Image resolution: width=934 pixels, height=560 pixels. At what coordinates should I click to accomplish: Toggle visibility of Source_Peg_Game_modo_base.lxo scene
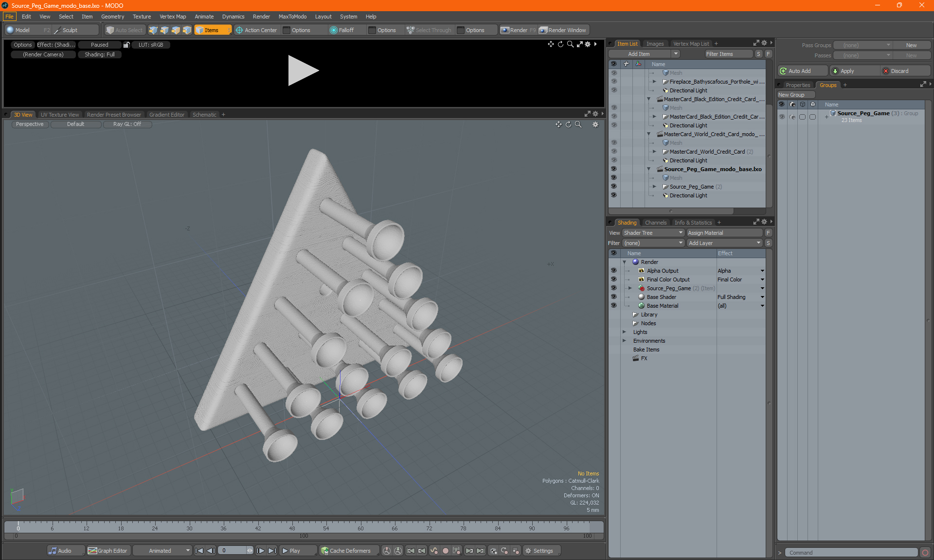coord(614,169)
